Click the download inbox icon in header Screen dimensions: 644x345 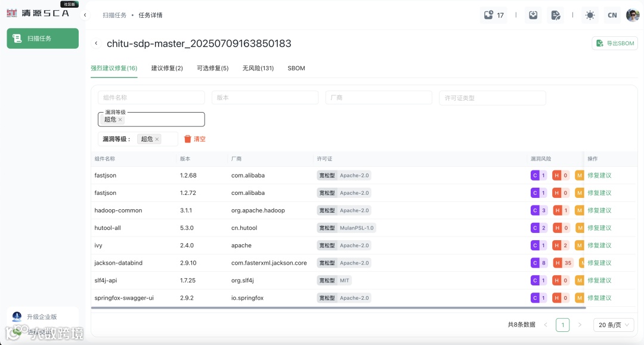pos(533,15)
